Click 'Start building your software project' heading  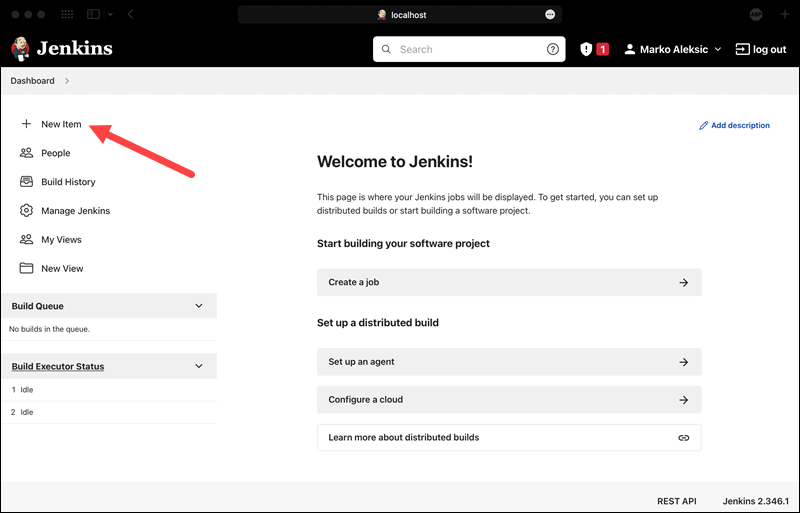tap(403, 243)
